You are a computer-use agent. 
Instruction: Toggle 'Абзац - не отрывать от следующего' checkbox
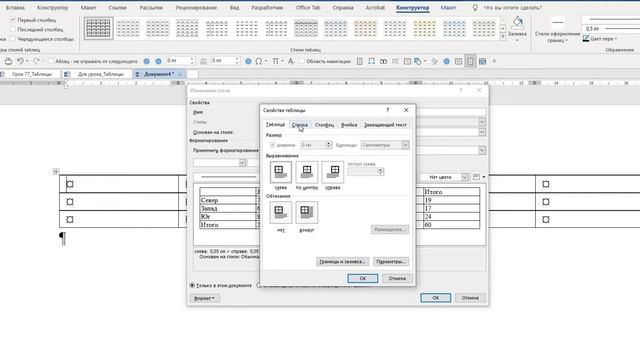(x=51, y=61)
